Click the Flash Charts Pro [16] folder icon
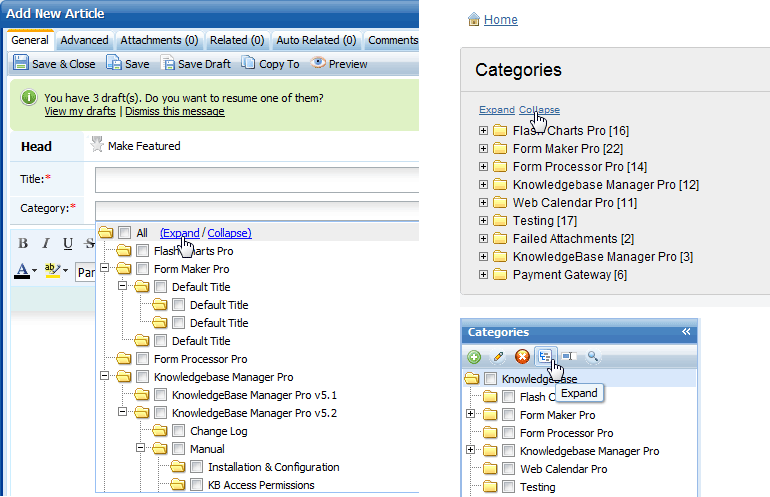 point(500,130)
